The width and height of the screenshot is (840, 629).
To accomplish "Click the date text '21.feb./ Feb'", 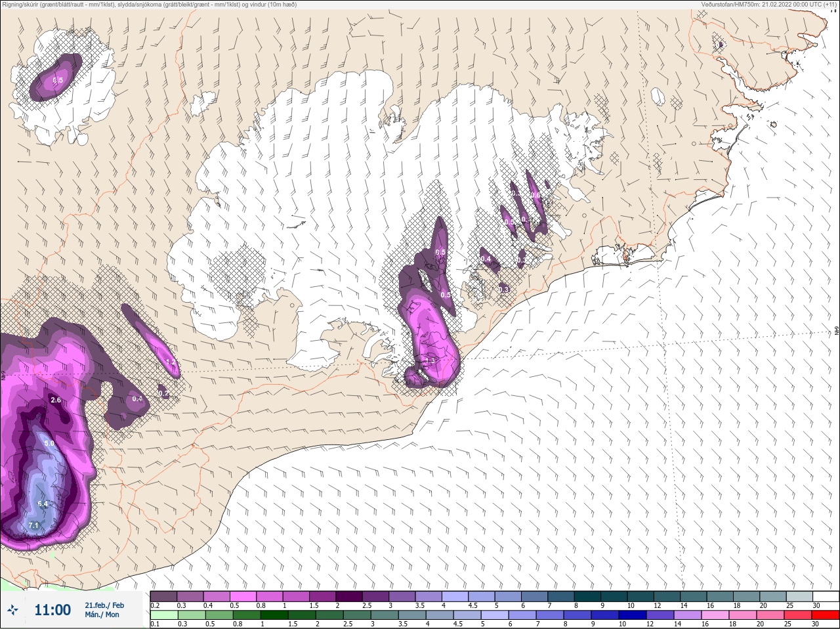I will [x=104, y=605].
